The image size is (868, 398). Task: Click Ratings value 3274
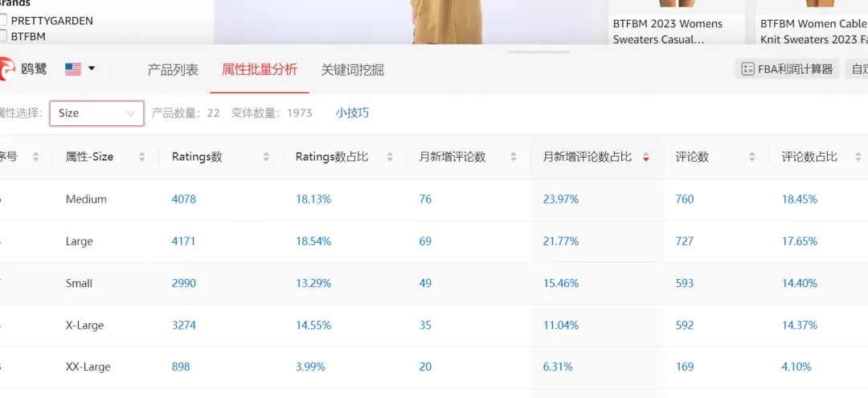point(184,326)
